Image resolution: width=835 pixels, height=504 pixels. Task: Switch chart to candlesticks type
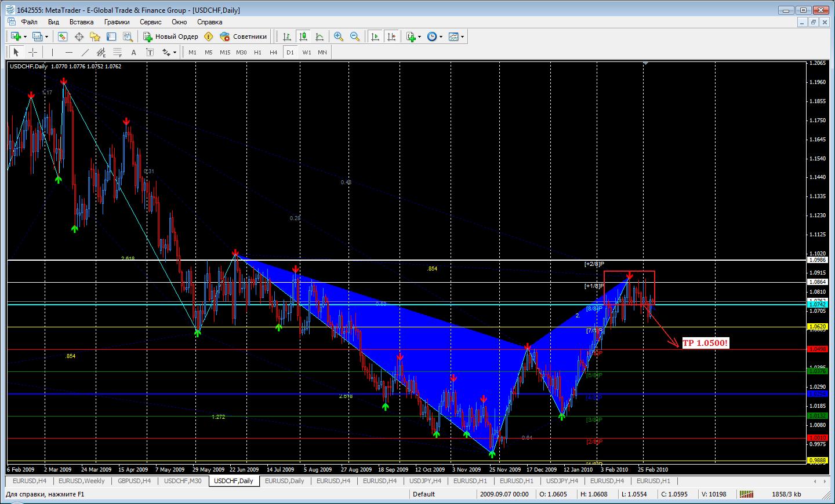click(303, 36)
